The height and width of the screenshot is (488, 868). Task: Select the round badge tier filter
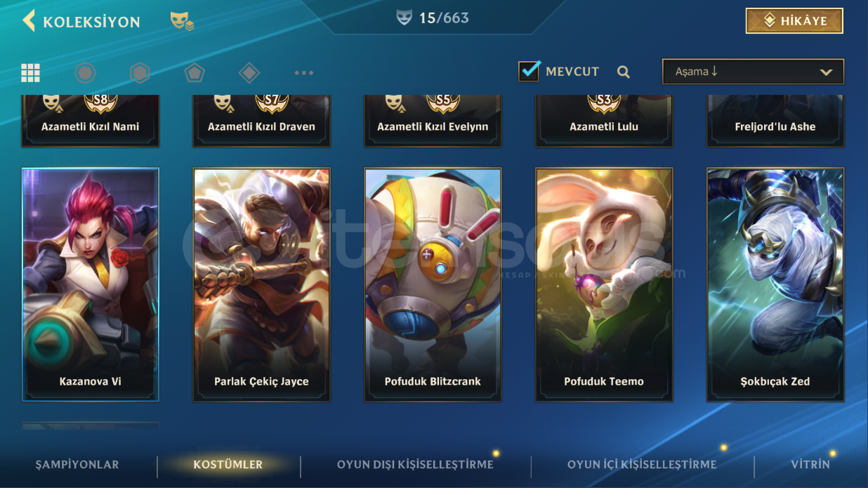(85, 72)
